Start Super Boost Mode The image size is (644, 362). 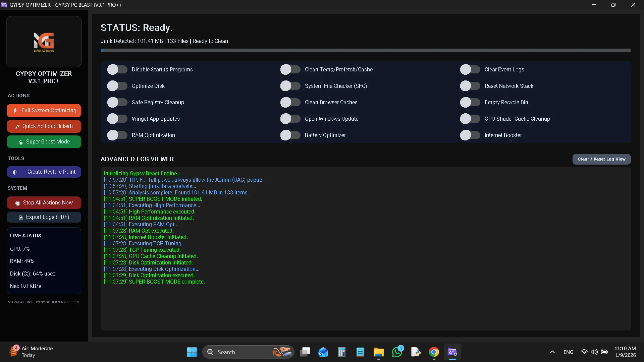(x=44, y=142)
